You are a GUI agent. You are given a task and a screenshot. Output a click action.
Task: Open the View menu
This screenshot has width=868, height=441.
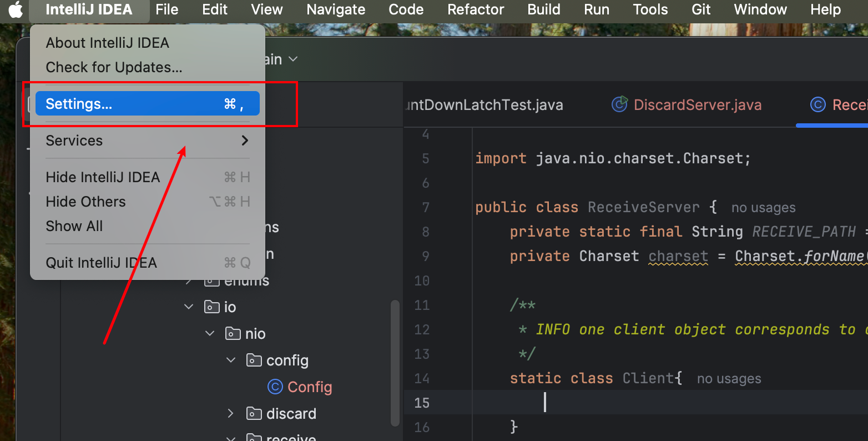(x=267, y=9)
